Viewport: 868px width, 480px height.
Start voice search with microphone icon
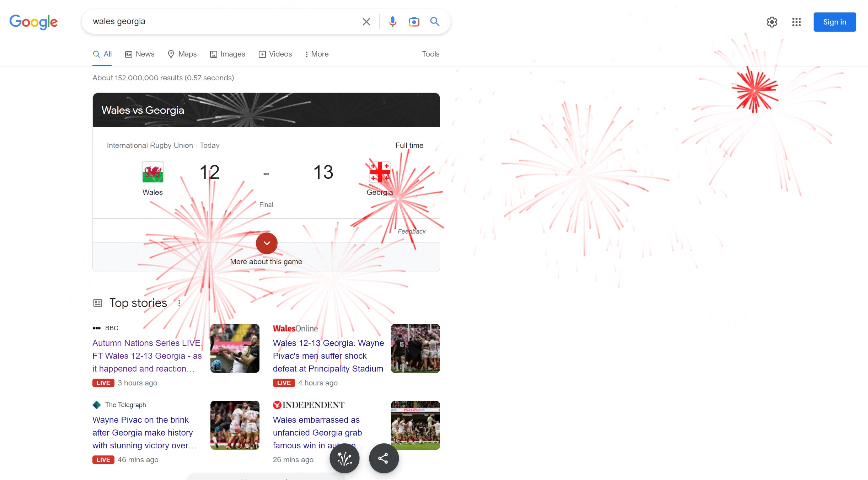pyautogui.click(x=392, y=22)
